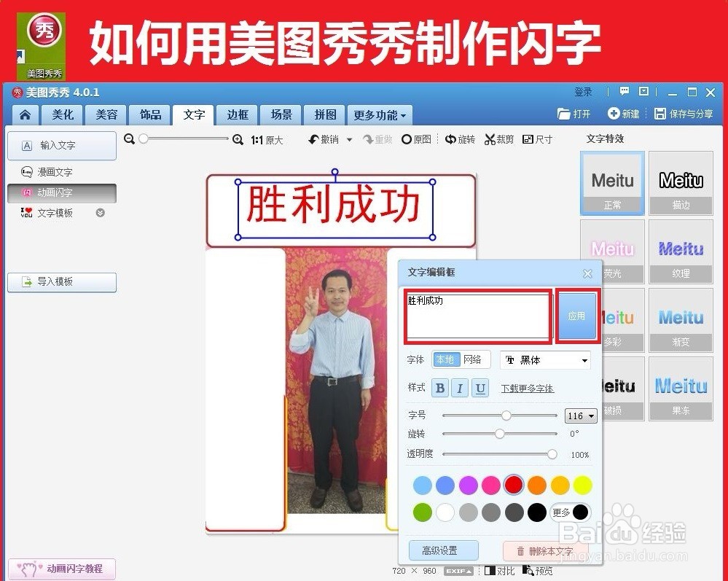Click 登录 to log in
Viewport: 728px width, 581px height.
click(583, 92)
